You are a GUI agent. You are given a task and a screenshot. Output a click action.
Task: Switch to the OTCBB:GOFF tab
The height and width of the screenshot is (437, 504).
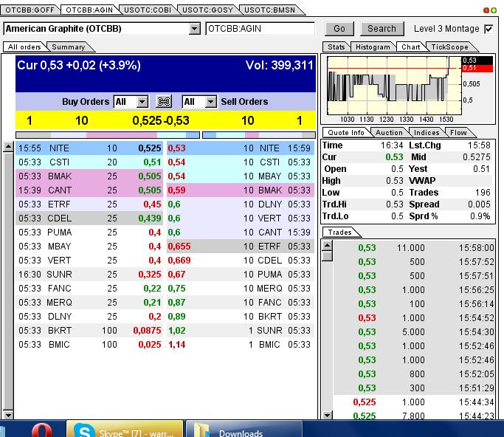(30, 10)
